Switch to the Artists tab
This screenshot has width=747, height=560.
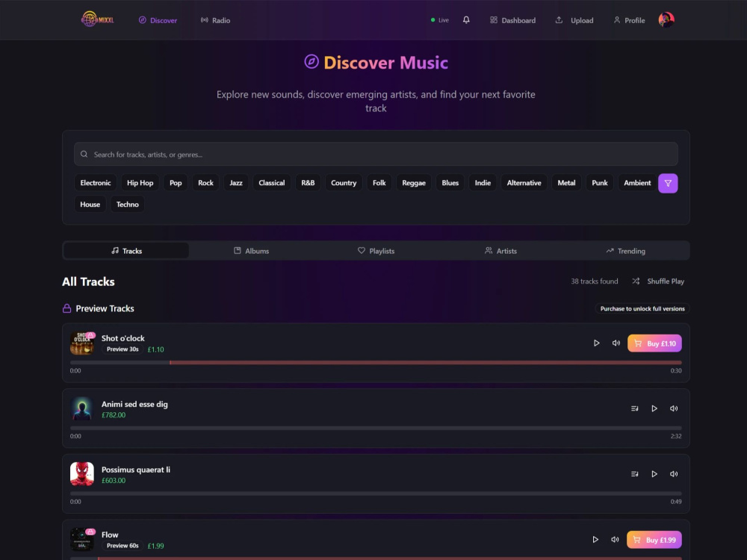500,251
